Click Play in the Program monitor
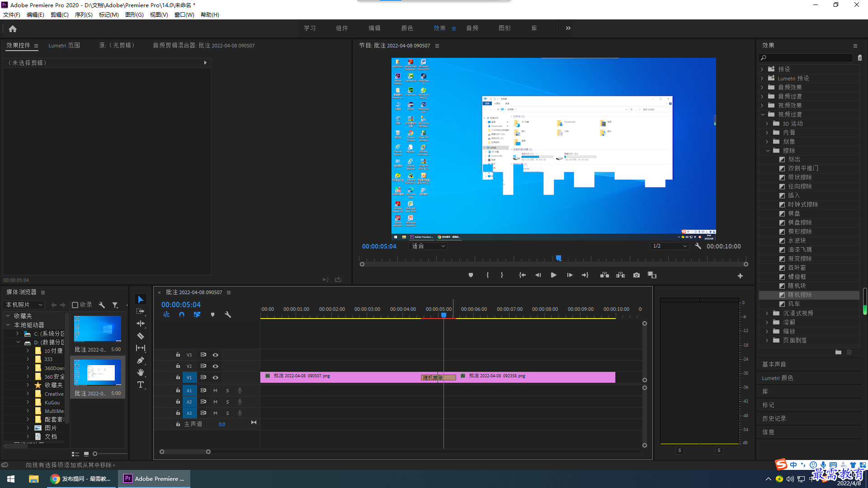 coord(553,275)
